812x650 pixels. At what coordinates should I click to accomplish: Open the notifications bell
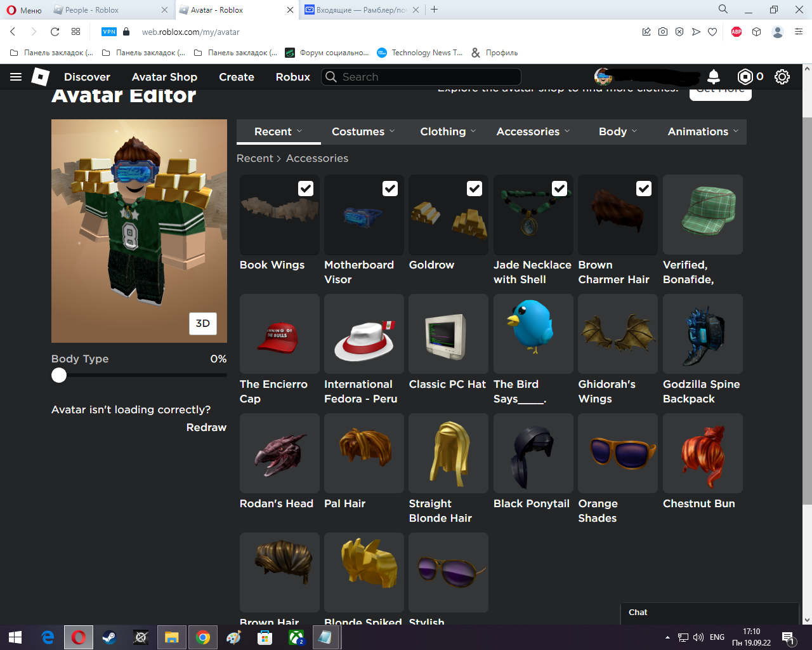pos(714,77)
